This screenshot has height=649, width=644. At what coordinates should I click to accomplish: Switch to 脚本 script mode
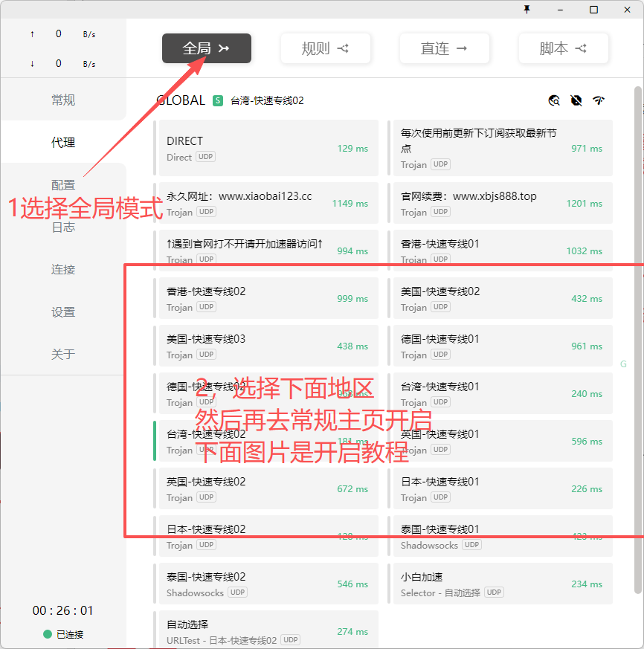coord(563,48)
